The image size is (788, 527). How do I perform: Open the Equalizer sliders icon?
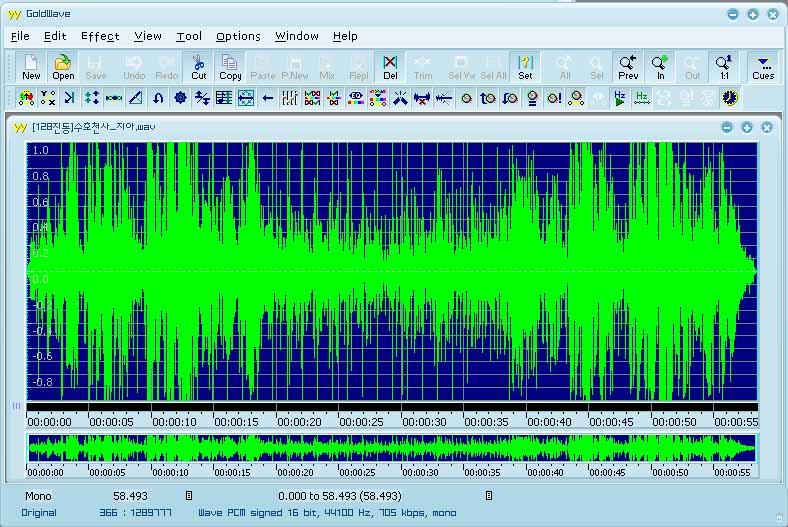tap(290, 98)
